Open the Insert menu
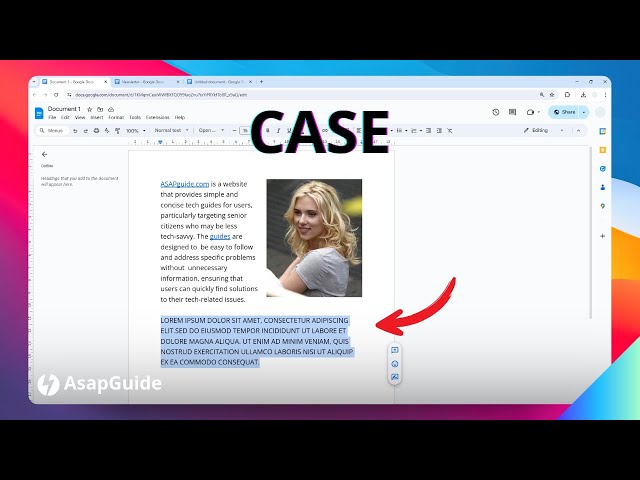 (97, 118)
